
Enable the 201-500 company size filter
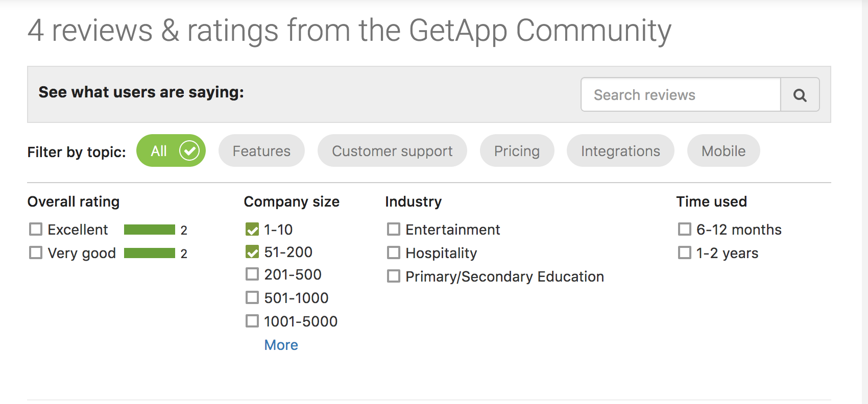click(x=252, y=274)
